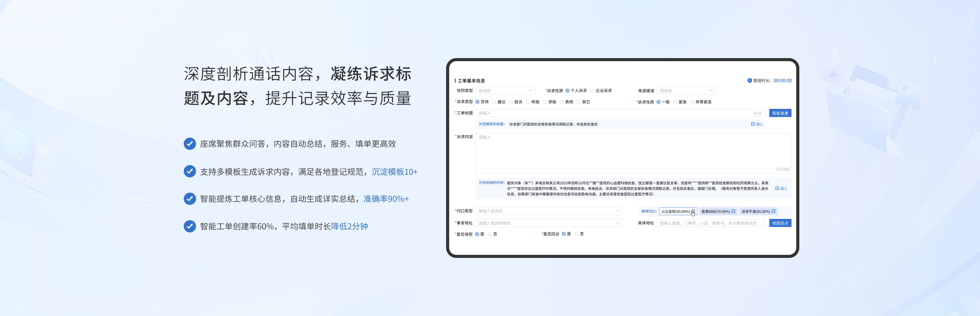Choose 咨询 as the 诉求类型

coord(477,102)
